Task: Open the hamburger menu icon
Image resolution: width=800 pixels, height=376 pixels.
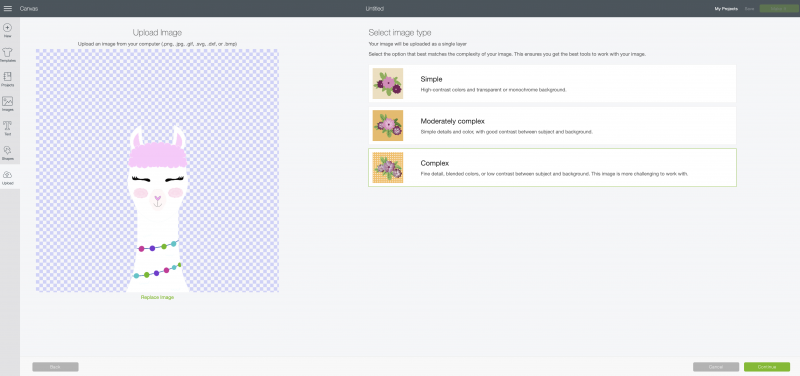Action: (x=8, y=9)
